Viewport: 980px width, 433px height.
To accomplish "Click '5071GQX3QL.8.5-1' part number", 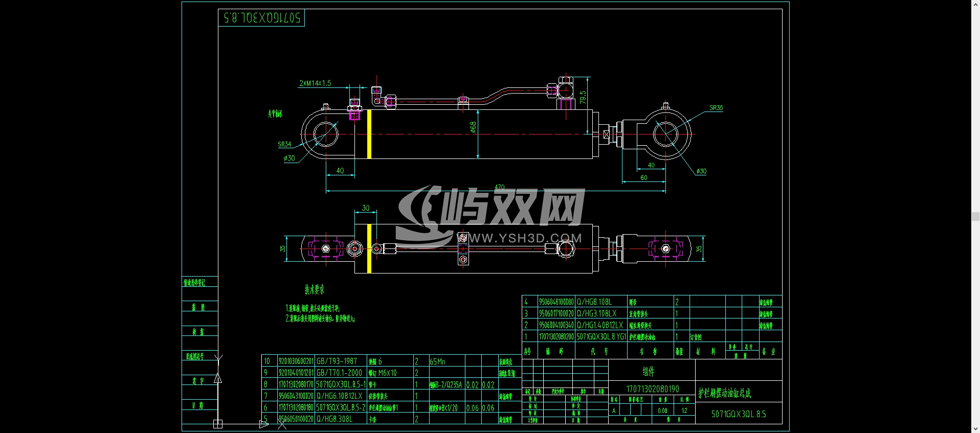I will tap(341, 384).
